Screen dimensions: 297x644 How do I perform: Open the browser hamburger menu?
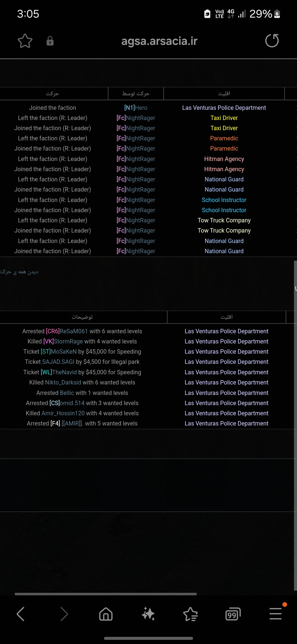[x=276, y=614]
